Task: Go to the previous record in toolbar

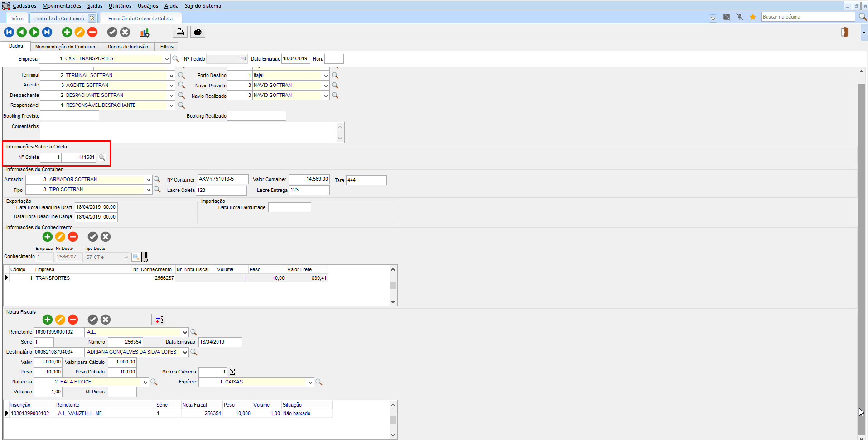Action: pyautogui.click(x=22, y=32)
